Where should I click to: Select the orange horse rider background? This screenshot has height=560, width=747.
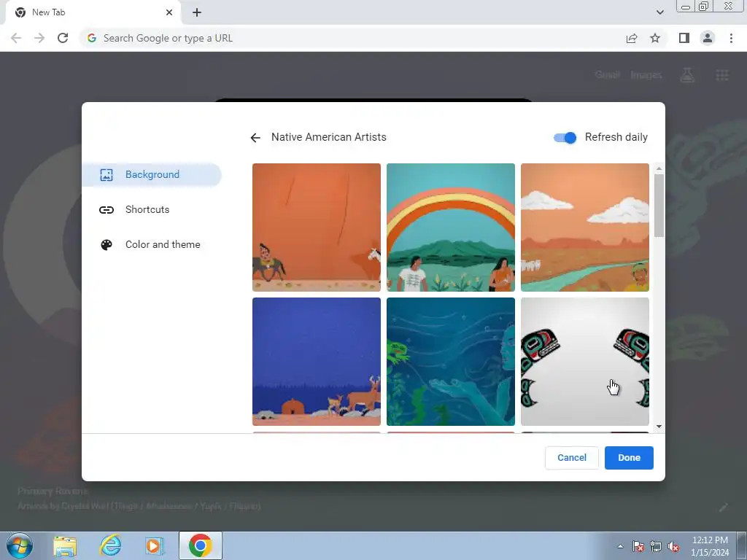pos(317,227)
